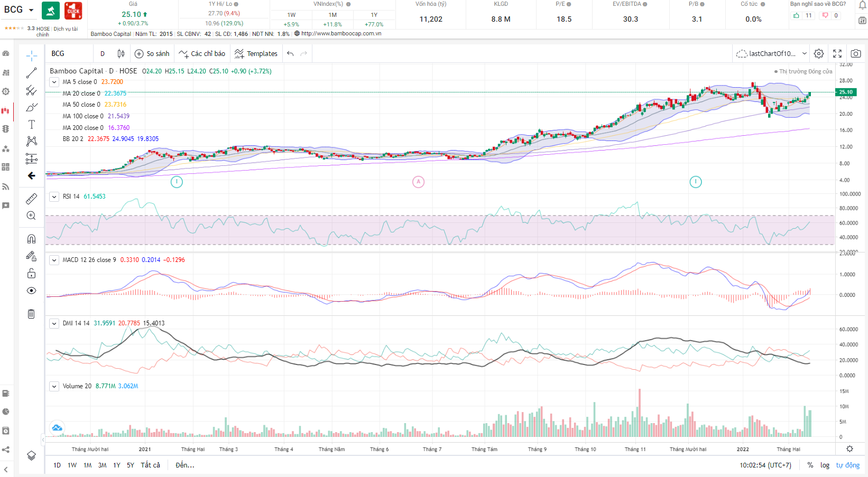The height and width of the screenshot is (477, 868).
Task: Select the brush shapes tool
Action: [32, 107]
